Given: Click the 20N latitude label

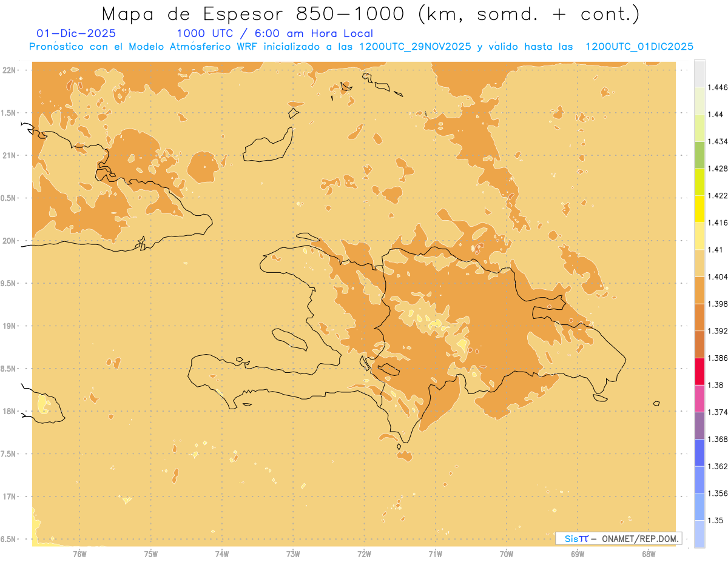Looking at the screenshot, I should click(9, 241).
